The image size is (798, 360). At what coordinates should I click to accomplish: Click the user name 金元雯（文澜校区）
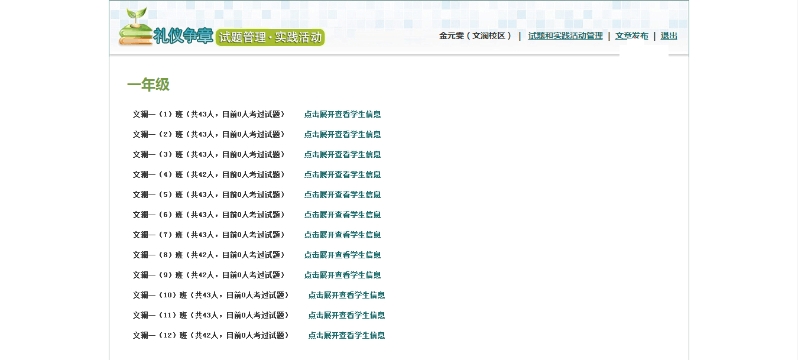pos(475,36)
